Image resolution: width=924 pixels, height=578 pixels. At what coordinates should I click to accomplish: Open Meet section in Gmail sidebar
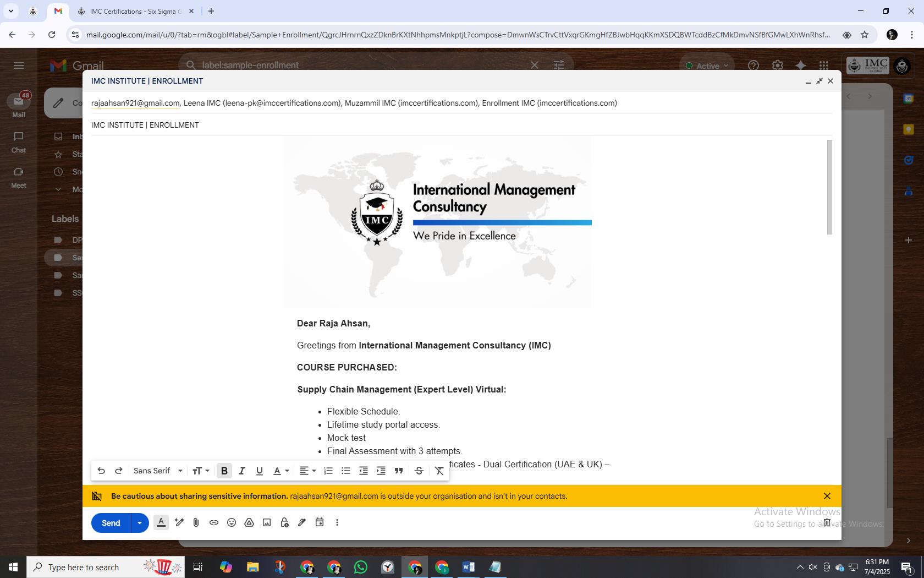coord(19,177)
